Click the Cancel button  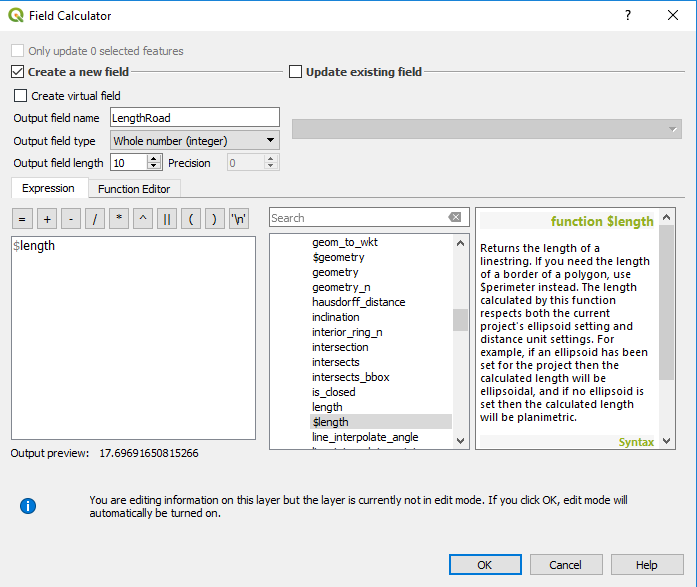tap(564, 565)
